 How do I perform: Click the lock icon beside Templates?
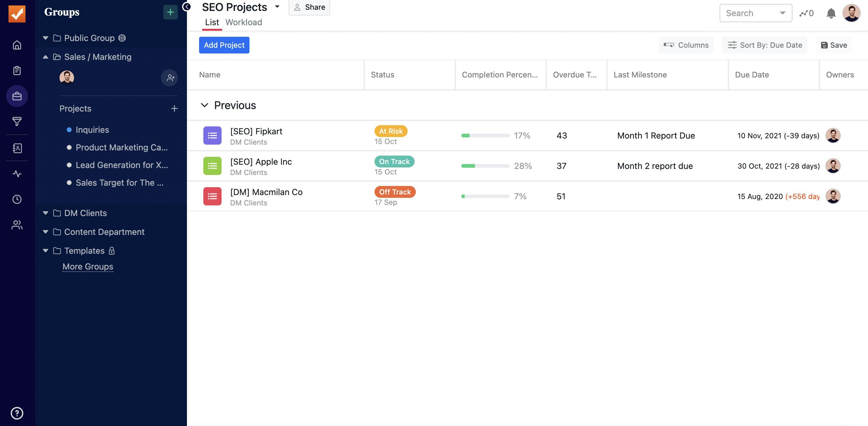point(111,251)
